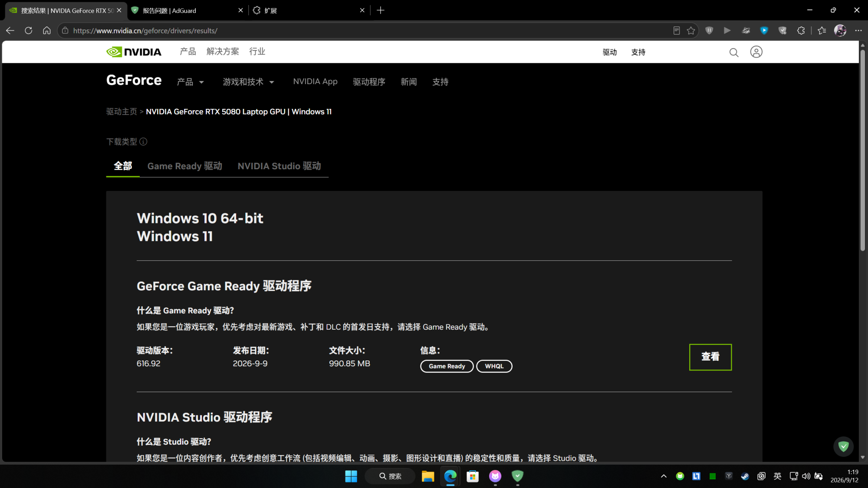Click top-right 驱动 link
The image size is (868, 488).
[610, 52]
